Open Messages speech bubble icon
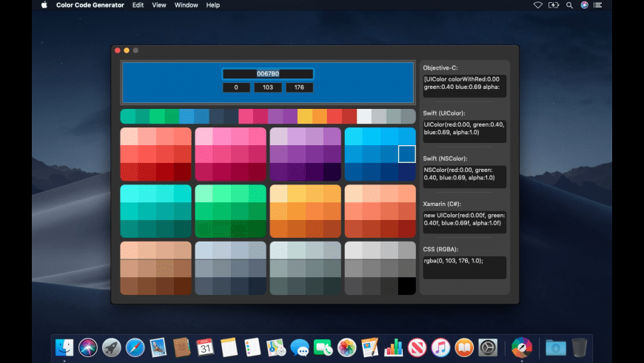The height and width of the screenshot is (363, 644). [299, 347]
